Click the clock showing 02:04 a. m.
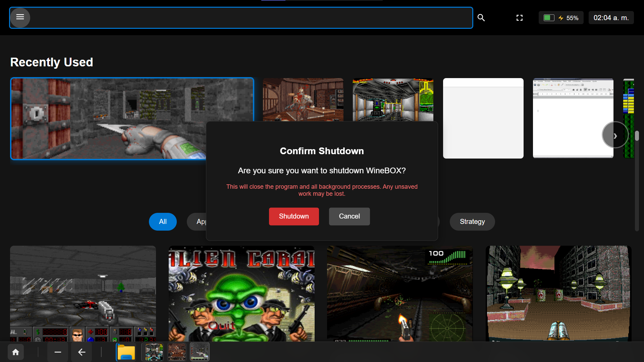Image resolution: width=644 pixels, height=362 pixels. (x=611, y=18)
